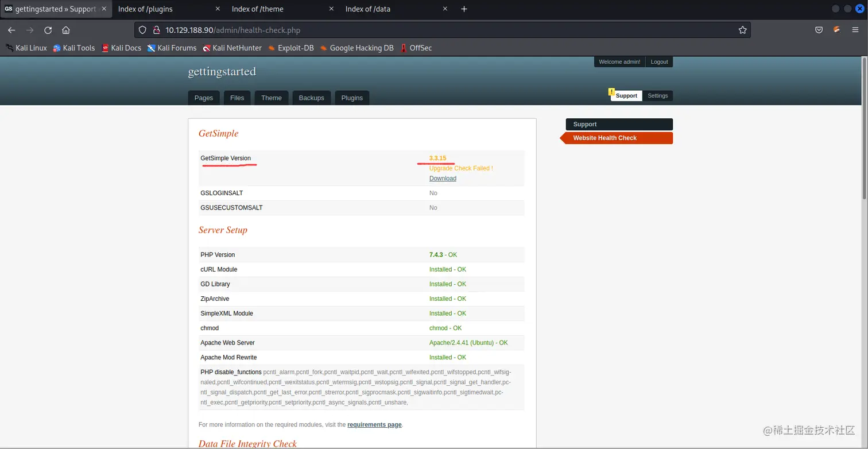Click the GSUSECUSTOMSALT row label

(x=231, y=208)
